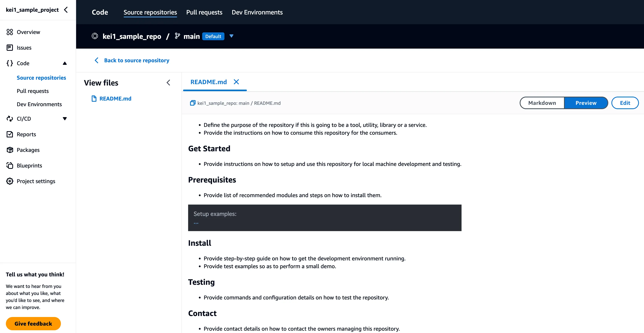This screenshot has width=644, height=333.
Task: Copy the file path using the copy icon
Action: 192,103
